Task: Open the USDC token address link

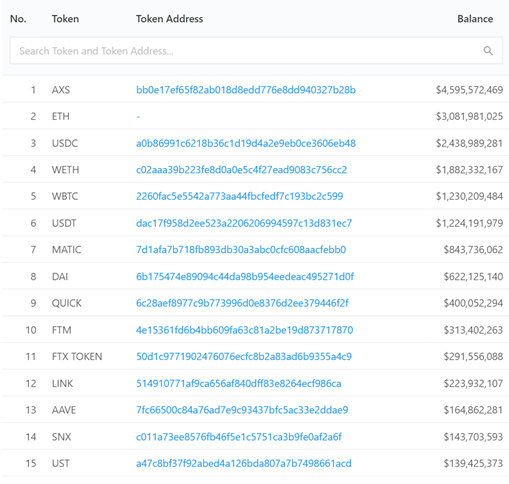Action: (246, 143)
